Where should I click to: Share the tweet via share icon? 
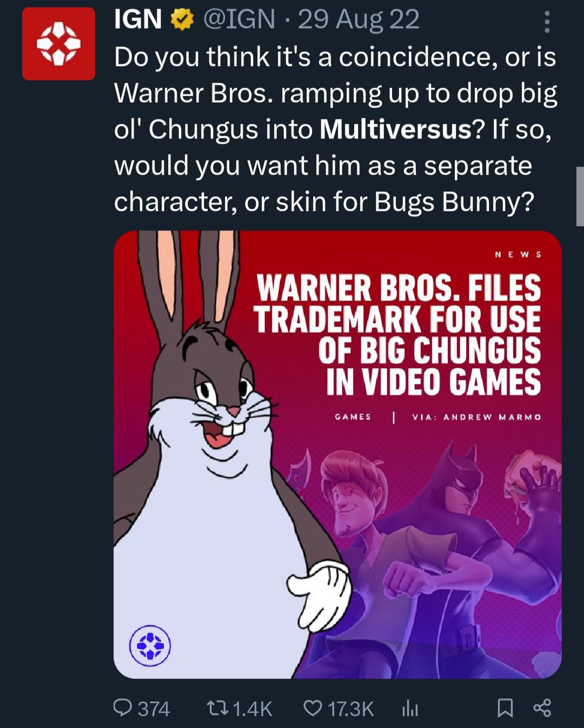tap(542, 708)
